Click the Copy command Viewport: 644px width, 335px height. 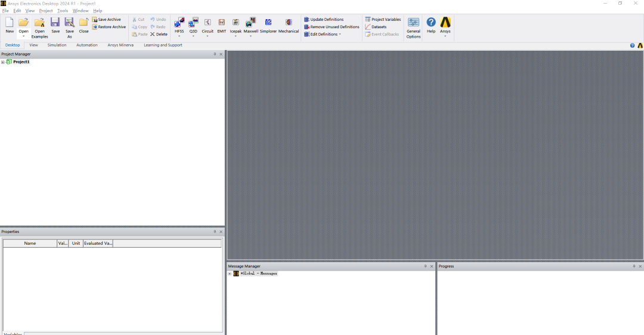point(140,27)
